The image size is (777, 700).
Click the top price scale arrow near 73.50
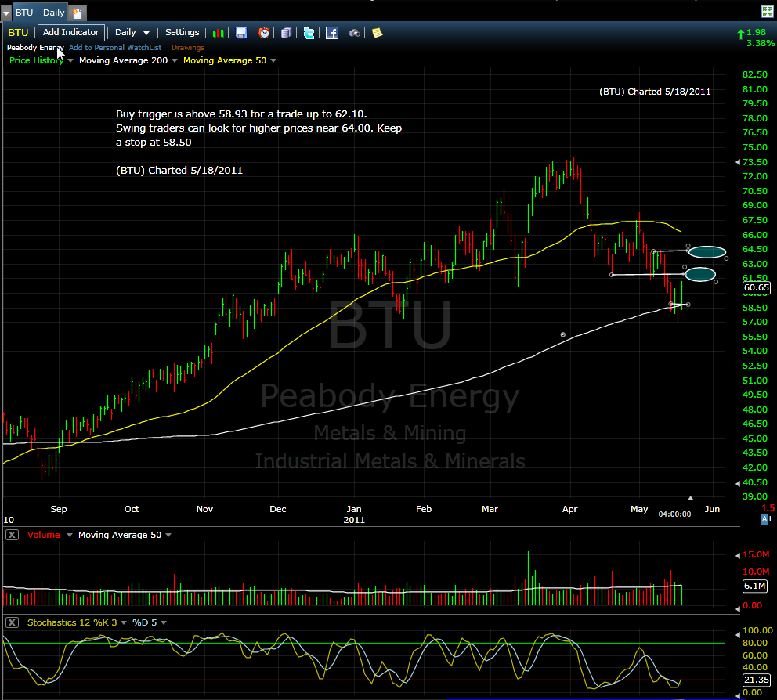(x=738, y=162)
